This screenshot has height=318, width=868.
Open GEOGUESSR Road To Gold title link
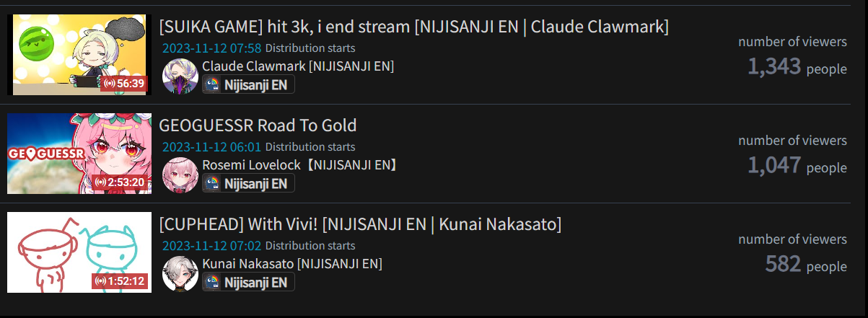pyautogui.click(x=258, y=125)
